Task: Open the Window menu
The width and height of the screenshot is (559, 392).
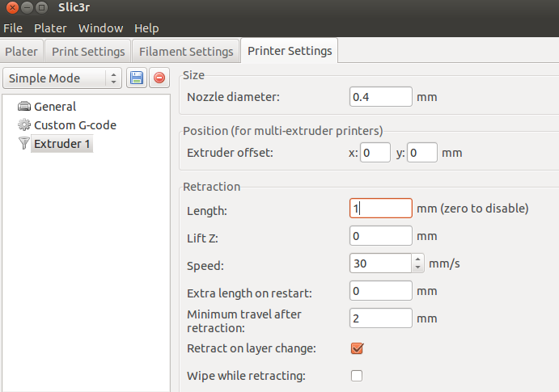Action: click(x=101, y=28)
